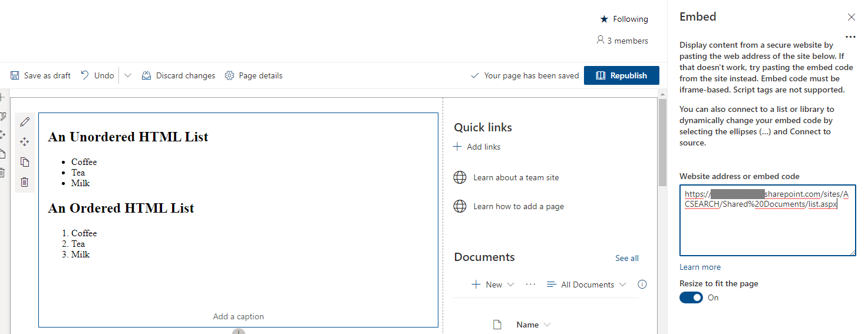Expand the All Documents view selector
This screenshot has height=334, width=868.
point(586,285)
